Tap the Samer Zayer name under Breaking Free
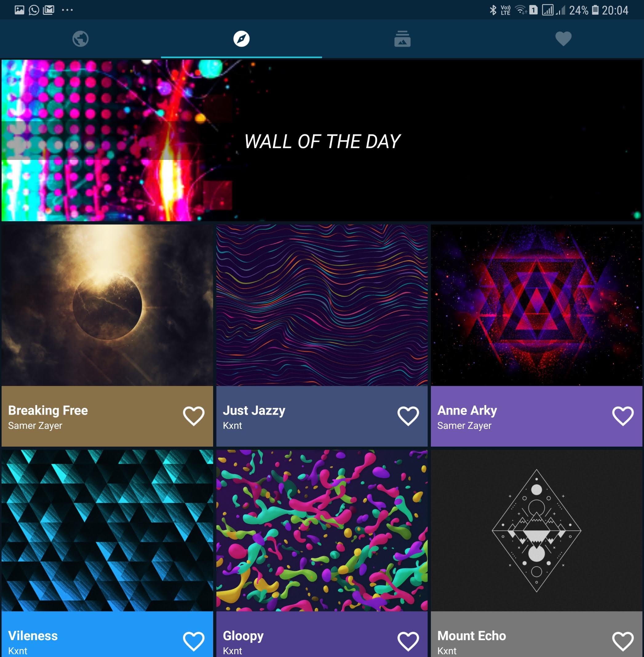This screenshot has height=657, width=644. tap(35, 426)
